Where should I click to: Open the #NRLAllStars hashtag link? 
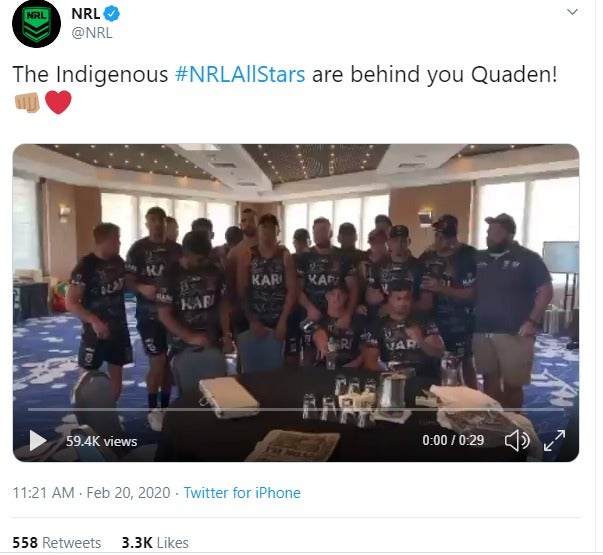[240, 74]
